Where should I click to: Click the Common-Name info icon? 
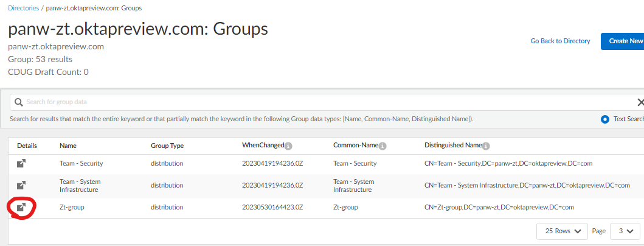pyautogui.click(x=383, y=146)
